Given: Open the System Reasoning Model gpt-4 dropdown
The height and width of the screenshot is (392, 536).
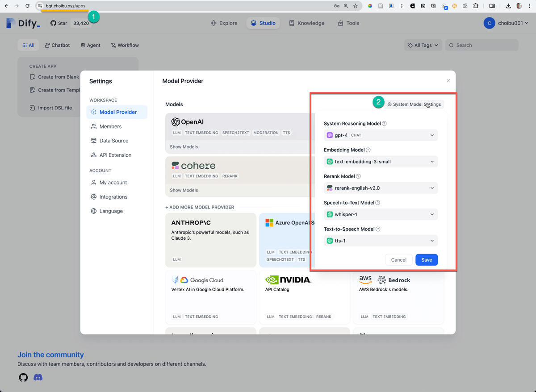Looking at the screenshot, I should (x=380, y=135).
